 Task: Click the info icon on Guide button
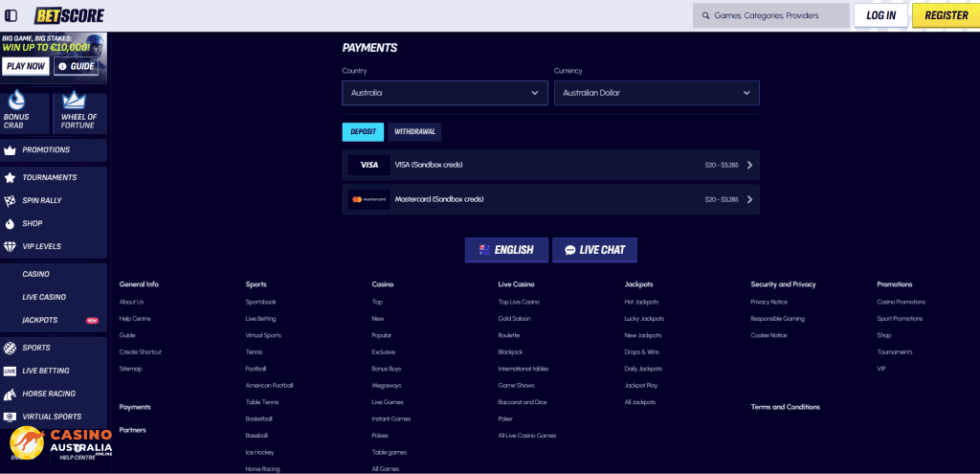click(x=62, y=66)
